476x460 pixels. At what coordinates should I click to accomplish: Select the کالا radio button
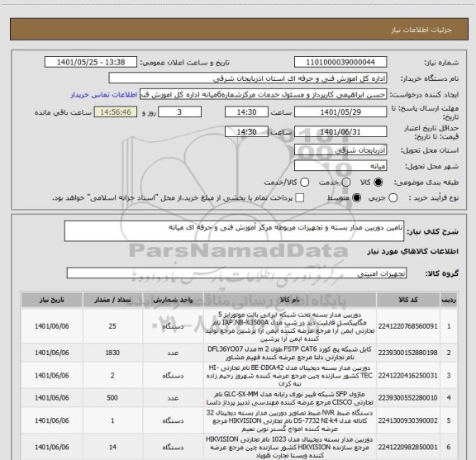point(378,183)
